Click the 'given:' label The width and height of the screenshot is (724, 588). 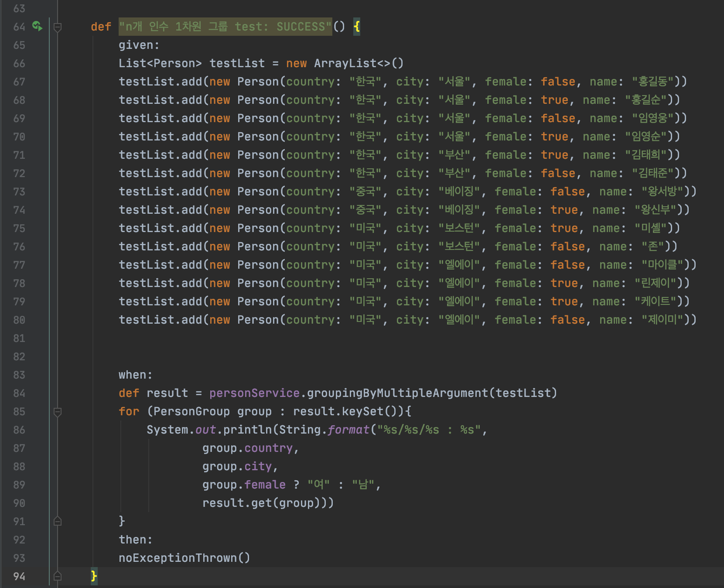[x=139, y=45]
